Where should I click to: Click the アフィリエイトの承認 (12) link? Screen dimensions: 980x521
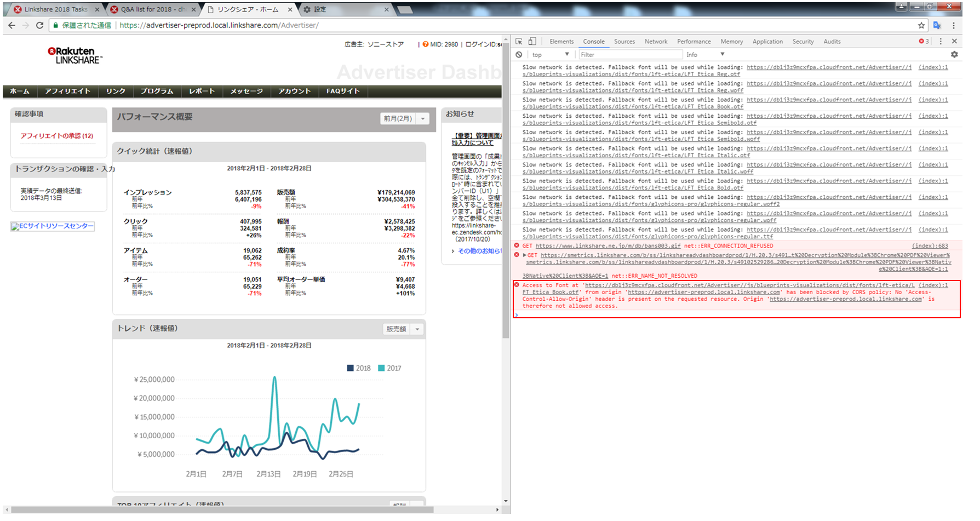coord(57,136)
